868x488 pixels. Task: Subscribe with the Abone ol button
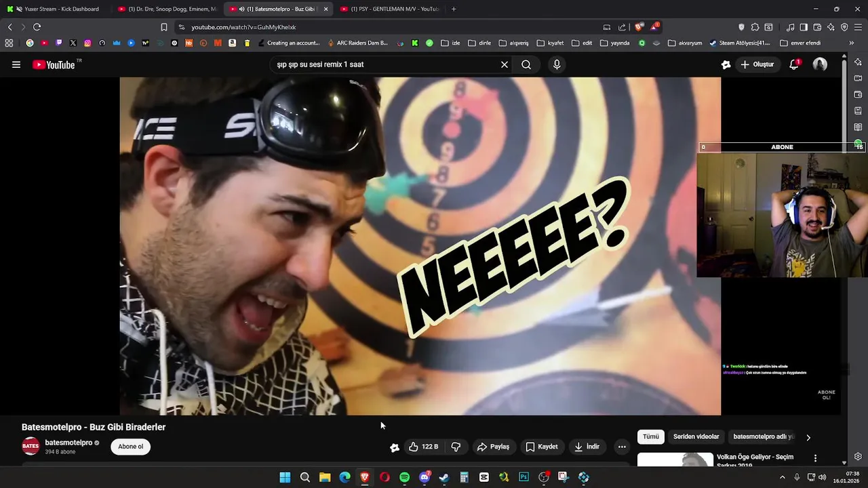[x=131, y=447]
